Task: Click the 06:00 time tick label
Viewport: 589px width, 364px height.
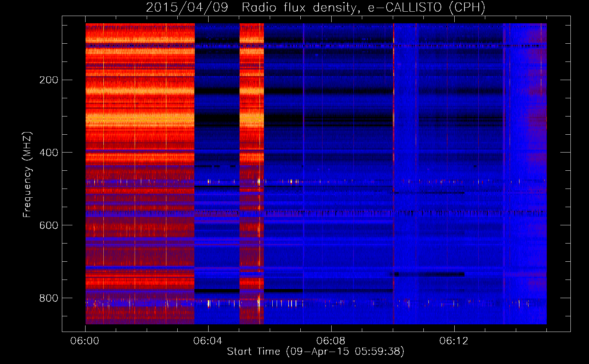Action: [x=85, y=341]
